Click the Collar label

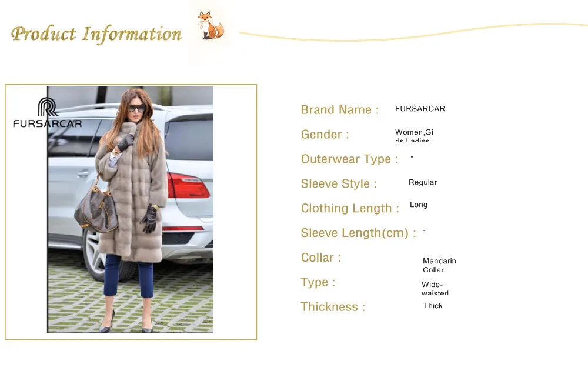pos(320,258)
